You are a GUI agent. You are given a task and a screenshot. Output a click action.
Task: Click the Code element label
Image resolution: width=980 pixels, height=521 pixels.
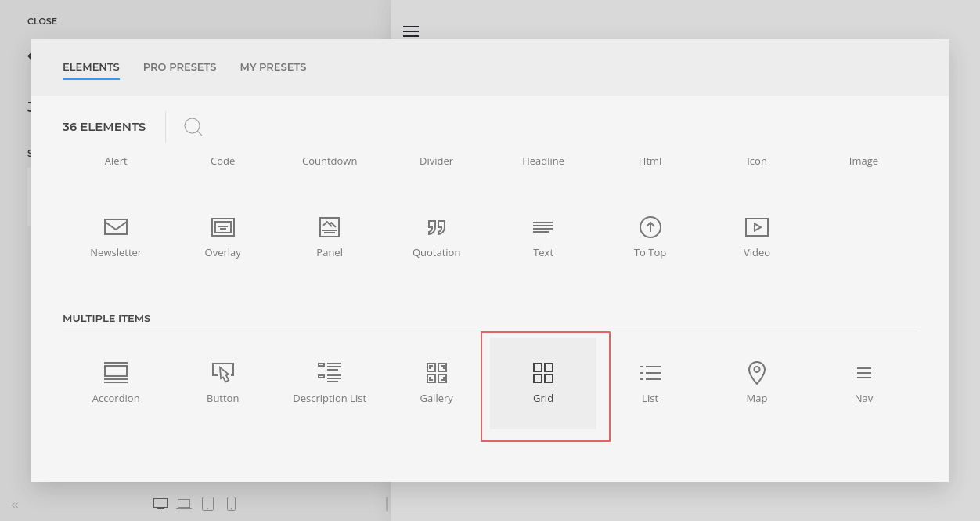click(223, 161)
